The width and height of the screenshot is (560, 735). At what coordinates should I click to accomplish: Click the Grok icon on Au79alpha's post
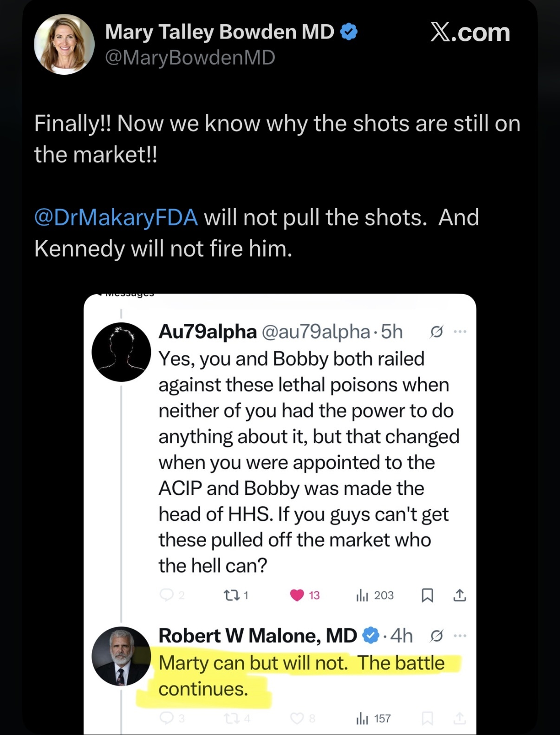pos(436,332)
